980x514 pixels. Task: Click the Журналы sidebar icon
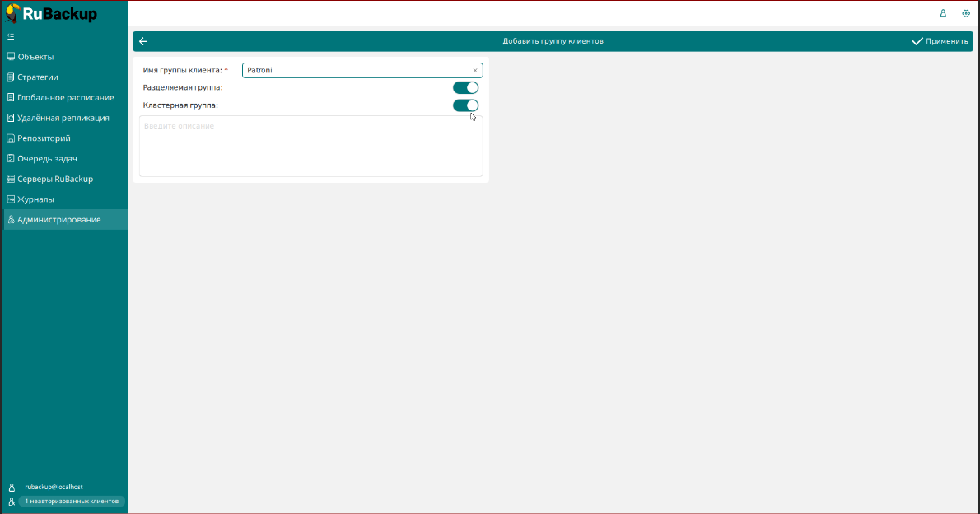point(11,199)
